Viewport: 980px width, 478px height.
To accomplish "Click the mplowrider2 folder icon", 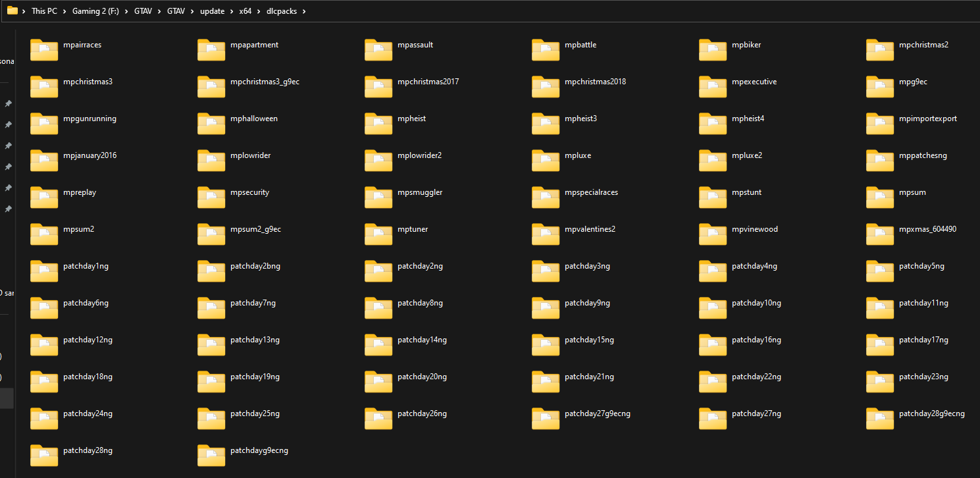I will [378, 160].
